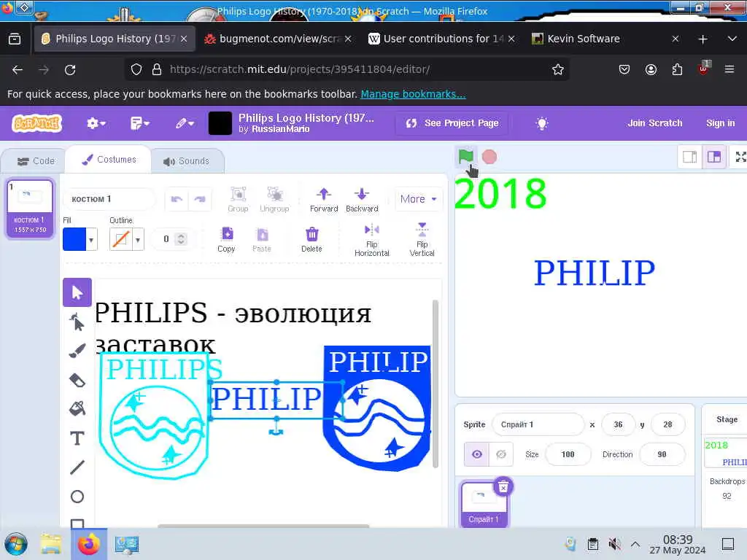This screenshot has width=747, height=560.
Task: Reload the page in Firefox
Action: tap(70, 69)
